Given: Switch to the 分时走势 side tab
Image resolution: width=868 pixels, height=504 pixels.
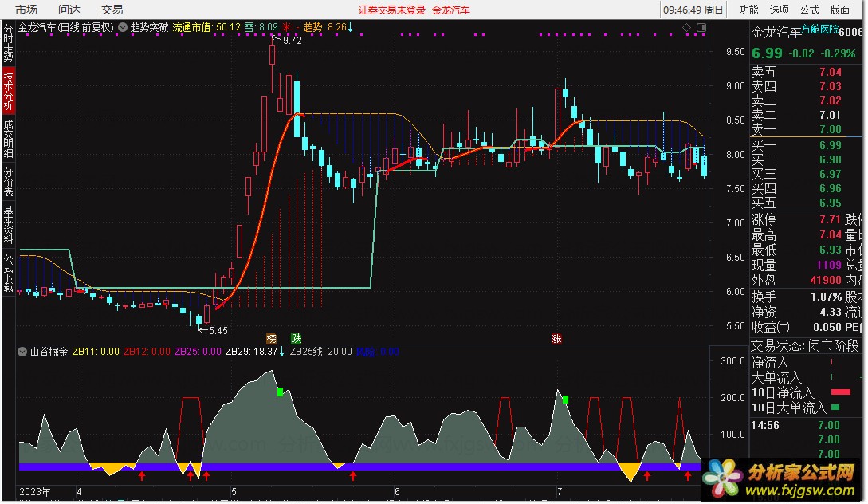Looking at the screenshot, I should pyautogui.click(x=8, y=42).
